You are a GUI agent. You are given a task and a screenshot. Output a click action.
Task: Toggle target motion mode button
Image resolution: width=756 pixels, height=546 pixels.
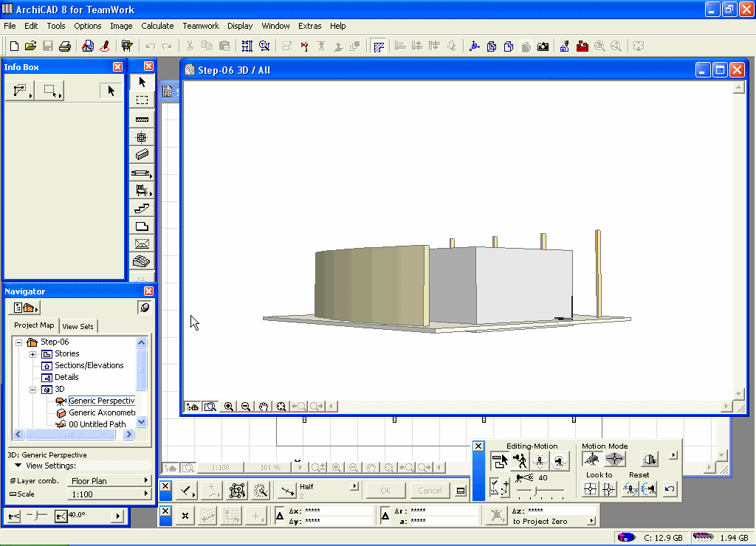614,460
